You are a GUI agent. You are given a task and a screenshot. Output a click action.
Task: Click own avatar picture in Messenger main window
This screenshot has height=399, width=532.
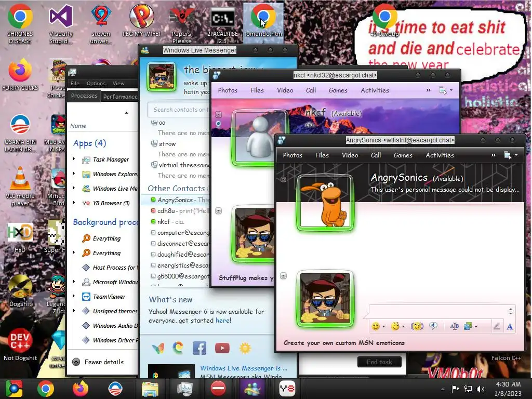tap(162, 76)
